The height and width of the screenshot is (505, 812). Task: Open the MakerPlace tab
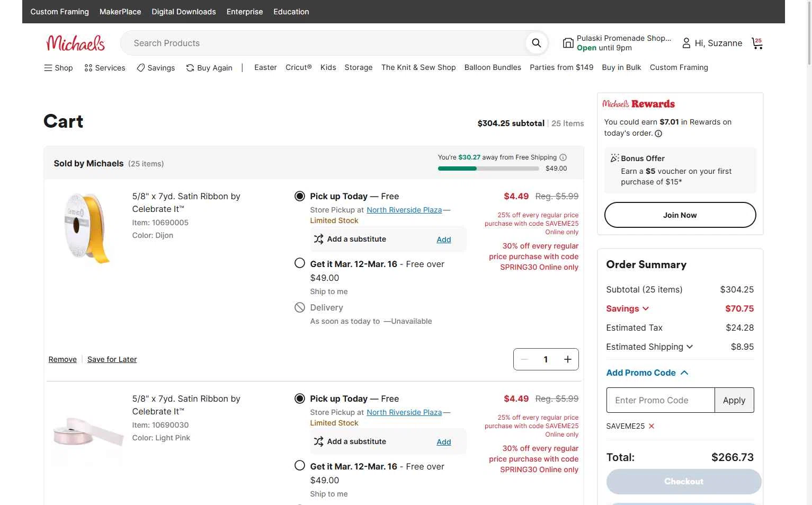120,12
